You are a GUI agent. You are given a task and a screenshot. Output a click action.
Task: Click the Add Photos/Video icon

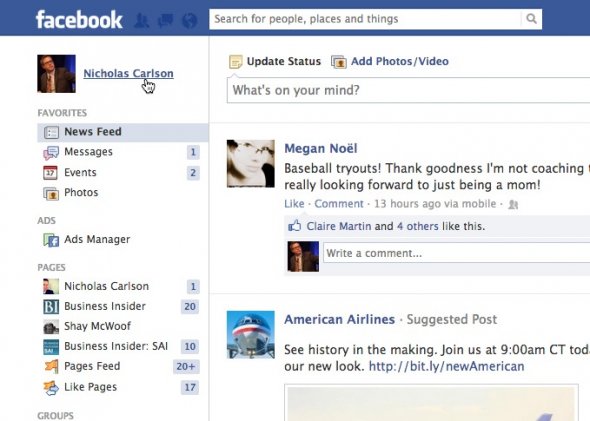coord(339,62)
